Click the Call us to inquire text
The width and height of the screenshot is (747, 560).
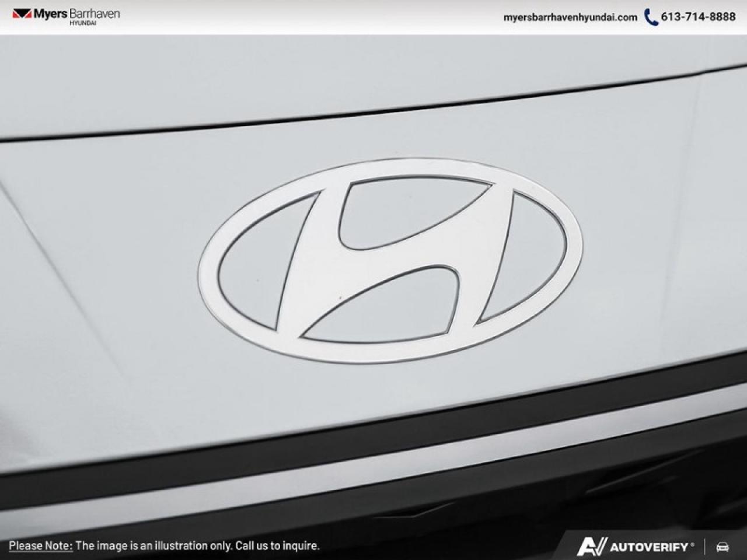[x=277, y=547]
